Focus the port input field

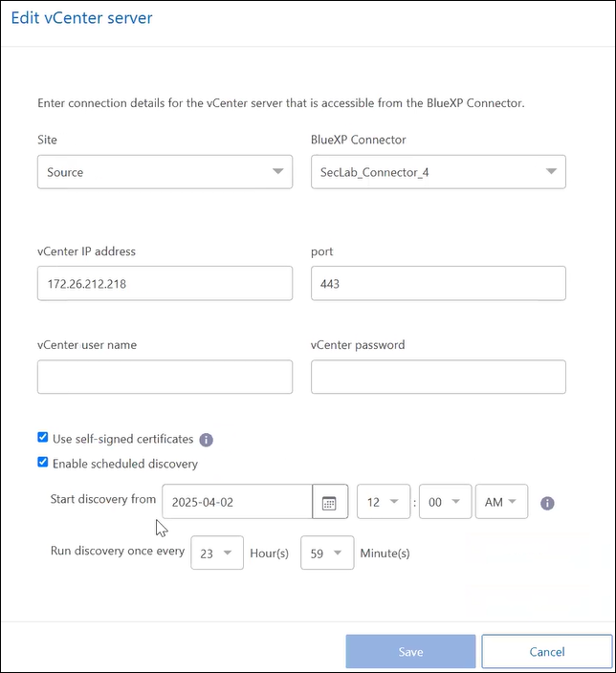coord(438,284)
